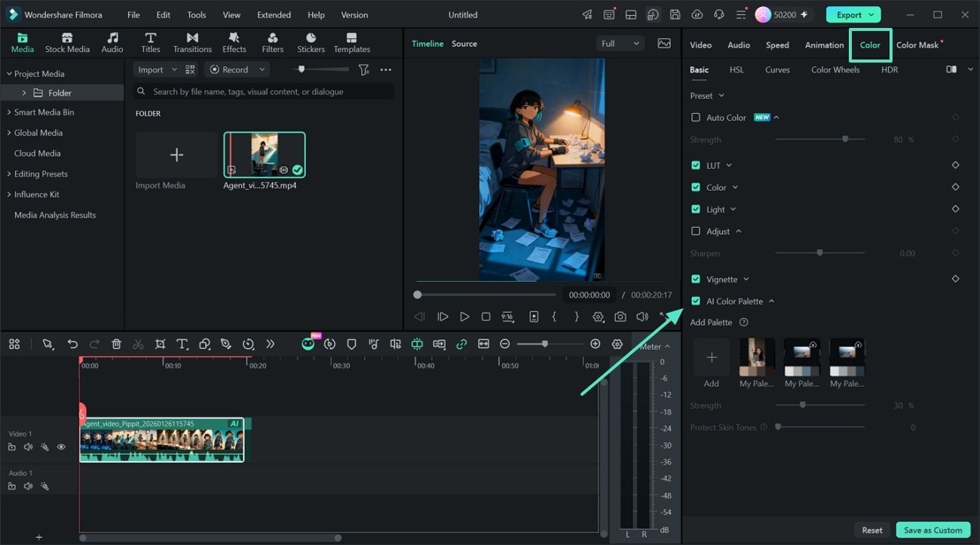Expand the Global Media tree item
This screenshot has width=980, height=545.
pyautogui.click(x=10, y=133)
